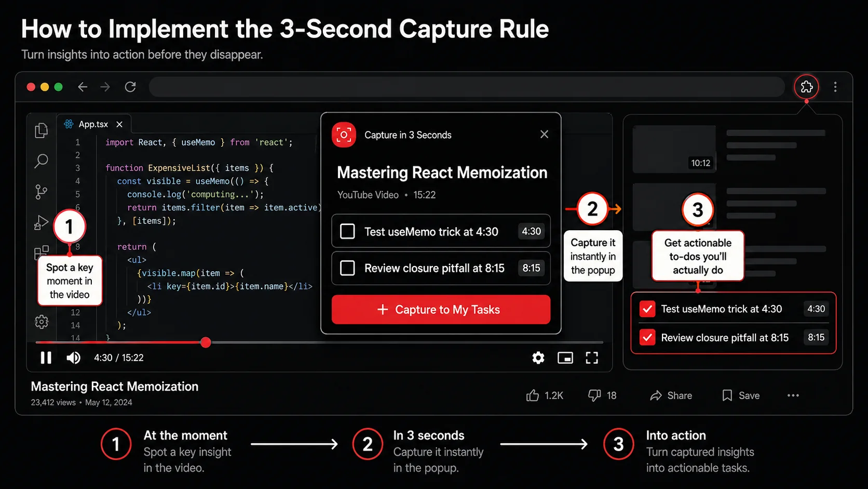
Task: Uncheck Review closure pitfall in task list
Action: click(647, 338)
